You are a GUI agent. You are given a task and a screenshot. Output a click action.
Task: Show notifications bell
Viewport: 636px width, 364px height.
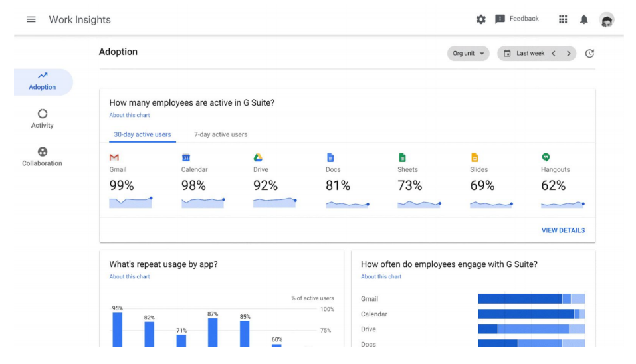point(583,19)
